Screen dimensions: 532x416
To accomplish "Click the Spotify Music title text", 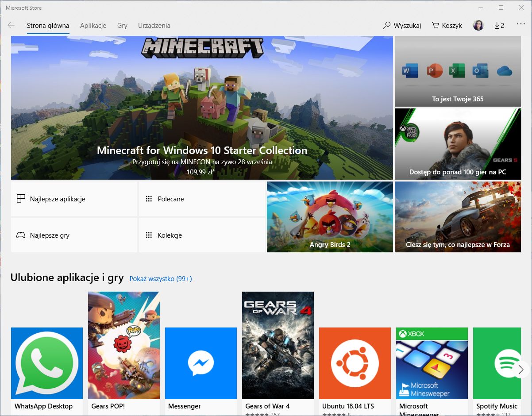I will pyautogui.click(x=497, y=406).
